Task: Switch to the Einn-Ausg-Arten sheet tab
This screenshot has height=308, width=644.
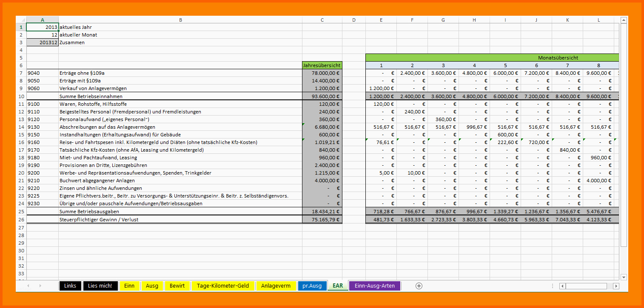Action: (374, 286)
